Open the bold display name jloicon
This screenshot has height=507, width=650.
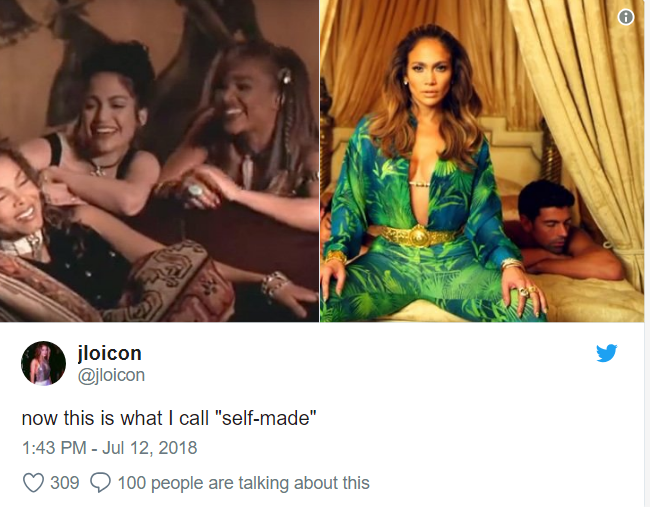pos(110,353)
